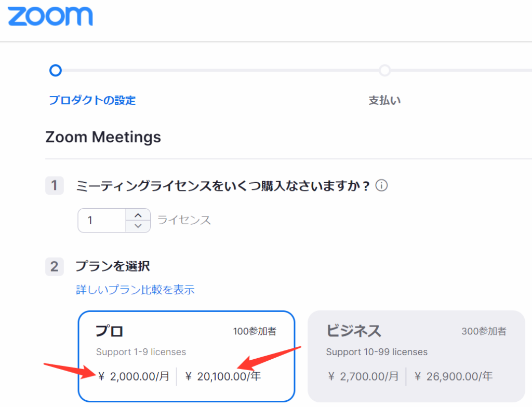Click the blue first step circle indicator
This screenshot has width=532, height=407.
pyautogui.click(x=55, y=71)
